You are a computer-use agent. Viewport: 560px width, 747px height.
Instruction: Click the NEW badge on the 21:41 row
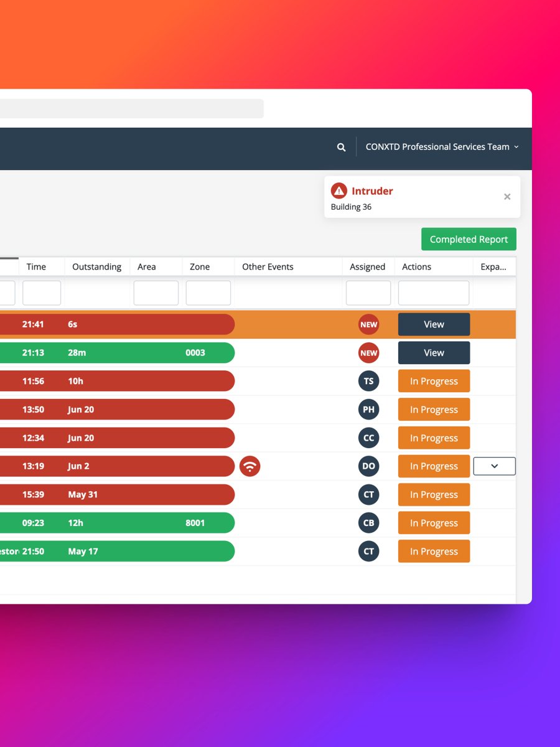(369, 324)
